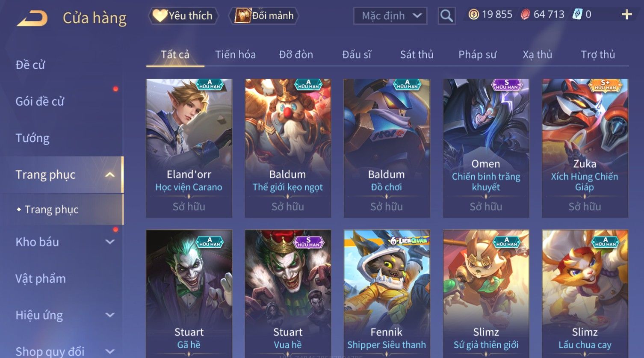The image size is (644, 358).
Task: Open Tướng in the sidebar
Action: point(32,138)
